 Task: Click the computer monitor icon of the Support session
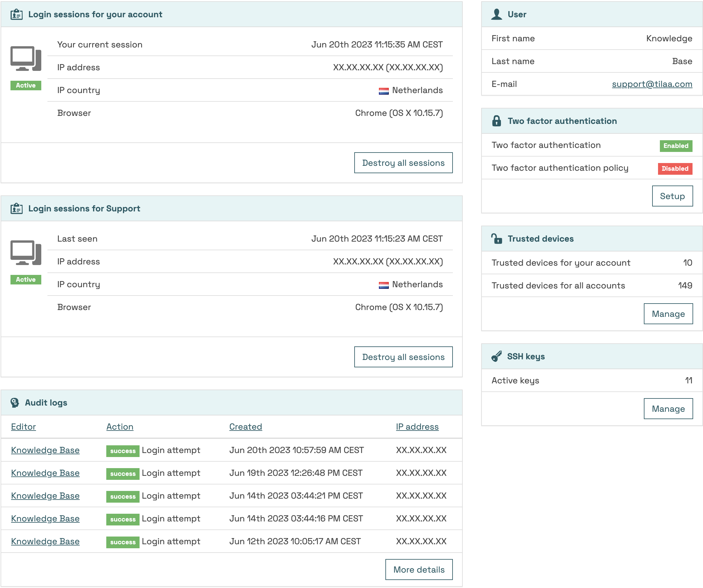point(26,253)
